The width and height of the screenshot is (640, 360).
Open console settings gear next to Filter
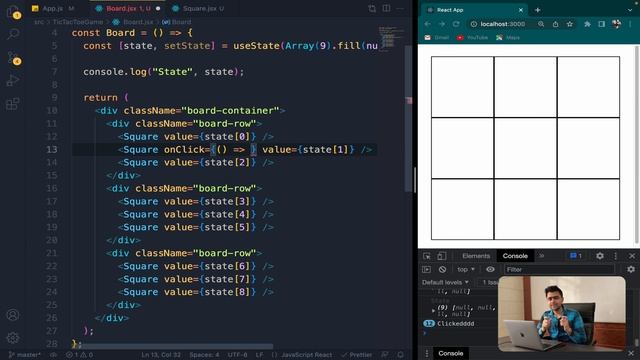click(631, 269)
